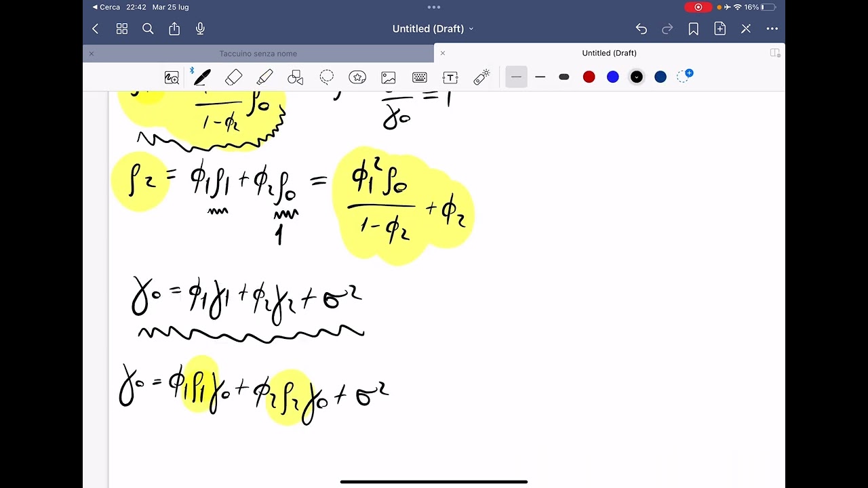
Task: Activate the laser pointer tool
Action: 481,77
